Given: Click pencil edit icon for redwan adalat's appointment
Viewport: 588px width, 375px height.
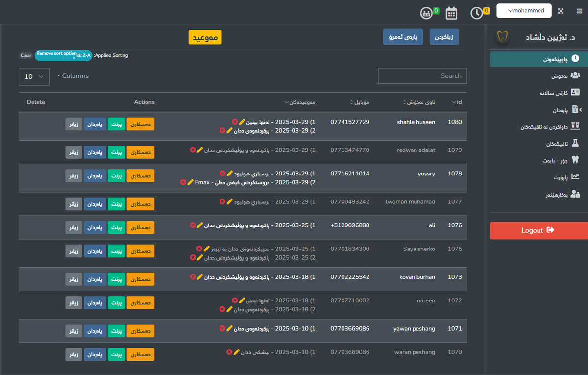Looking at the screenshot, I should (x=199, y=150).
